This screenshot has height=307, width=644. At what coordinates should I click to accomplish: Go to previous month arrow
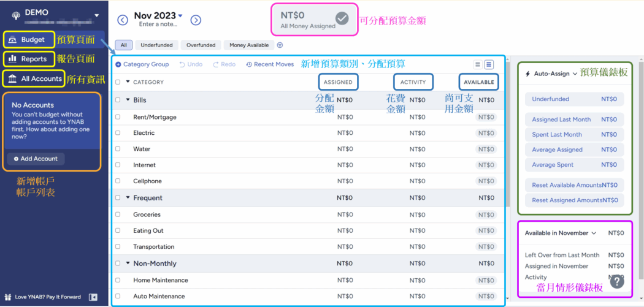point(123,20)
